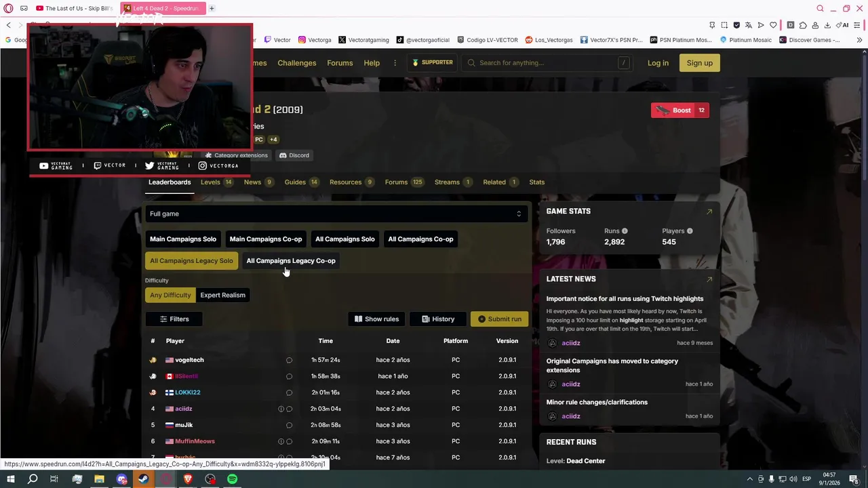
Task: Open Brave browser from the taskbar
Action: point(188,479)
